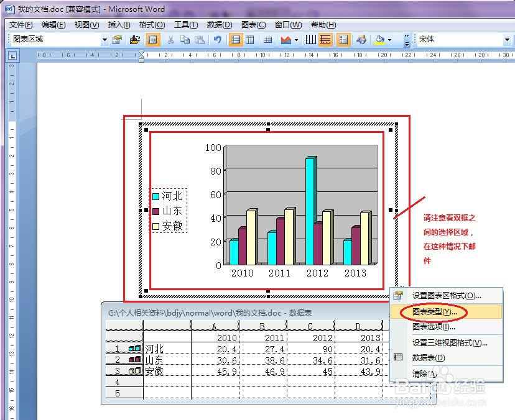Viewport: 515px width, 420px height.
Task: Choose 设置图表区格式(O)... in context menu
Action: (447, 296)
